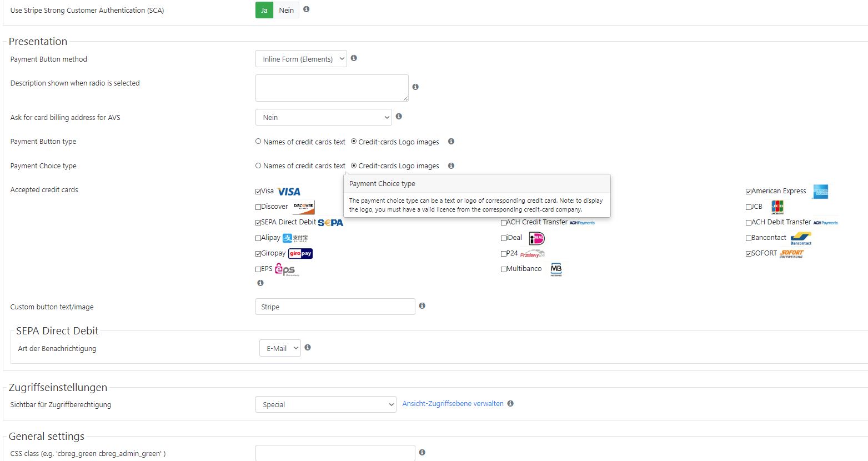Click info icon beside Custom button text field
Image resolution: width=868 pixels, height=461 pixels.
click(422, 306)
